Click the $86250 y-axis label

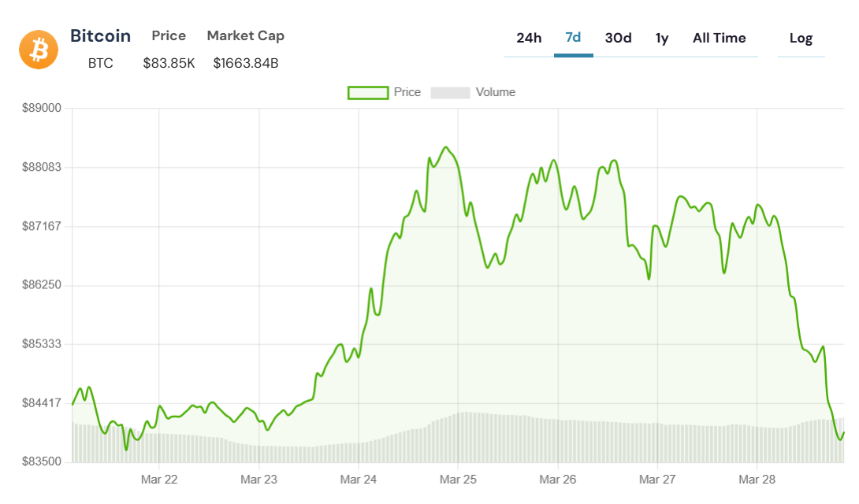click(x=42, y=285)
